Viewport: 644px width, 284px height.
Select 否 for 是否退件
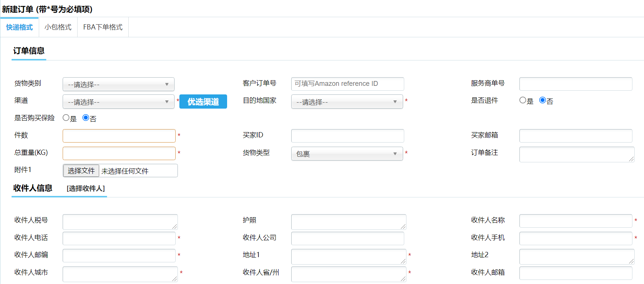click(543, 100)
